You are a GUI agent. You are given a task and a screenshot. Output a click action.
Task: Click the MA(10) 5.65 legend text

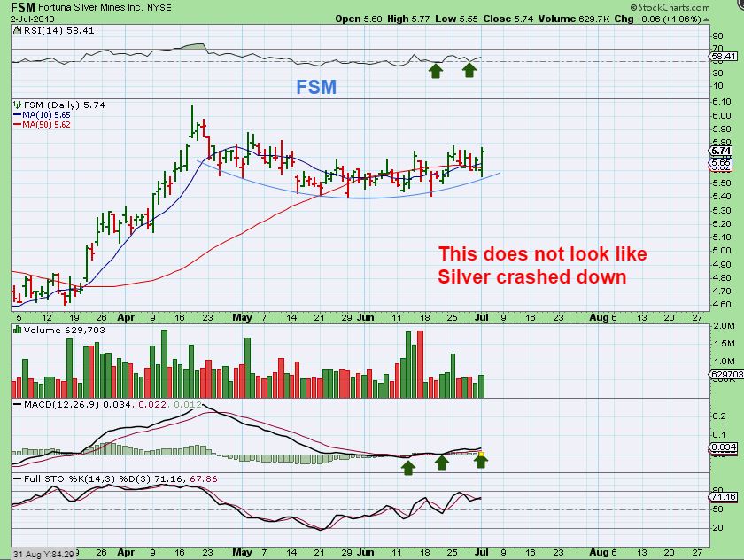click(46, 115)
